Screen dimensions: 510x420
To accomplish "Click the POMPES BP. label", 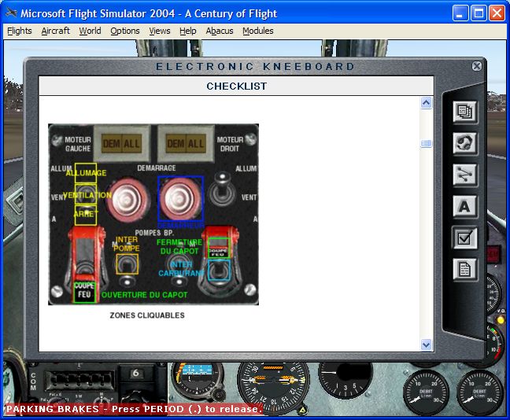I will click(x=154, y=233).
